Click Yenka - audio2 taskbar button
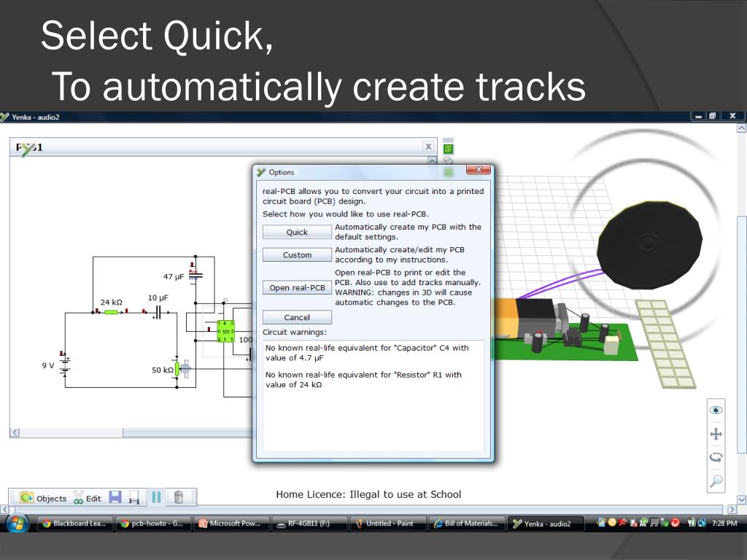 click(x=545, y=524)
